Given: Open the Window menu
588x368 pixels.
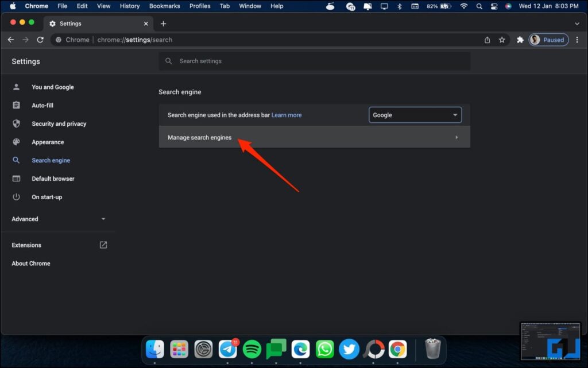Looking at the screenshot, I should (x=250, y=6).
